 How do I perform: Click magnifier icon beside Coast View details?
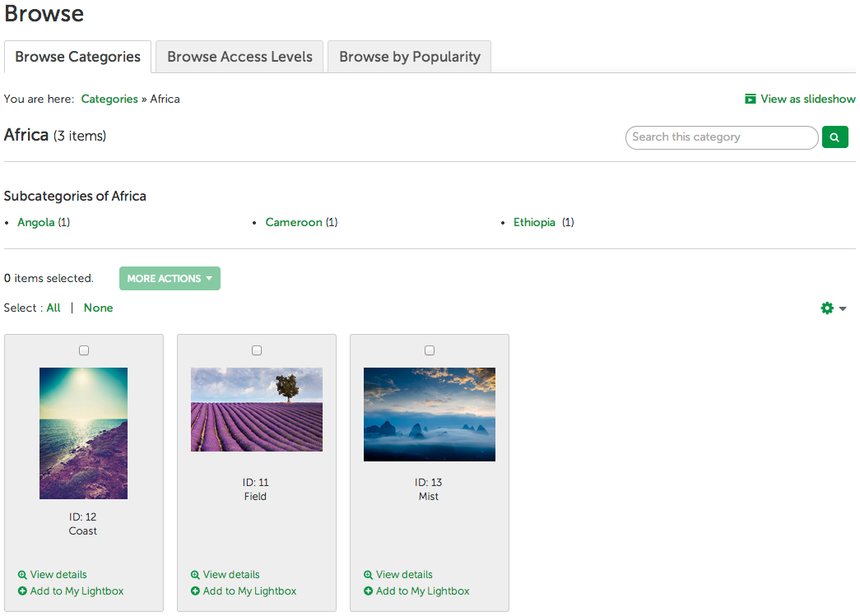pyautogui.click(x=22, y=575)
